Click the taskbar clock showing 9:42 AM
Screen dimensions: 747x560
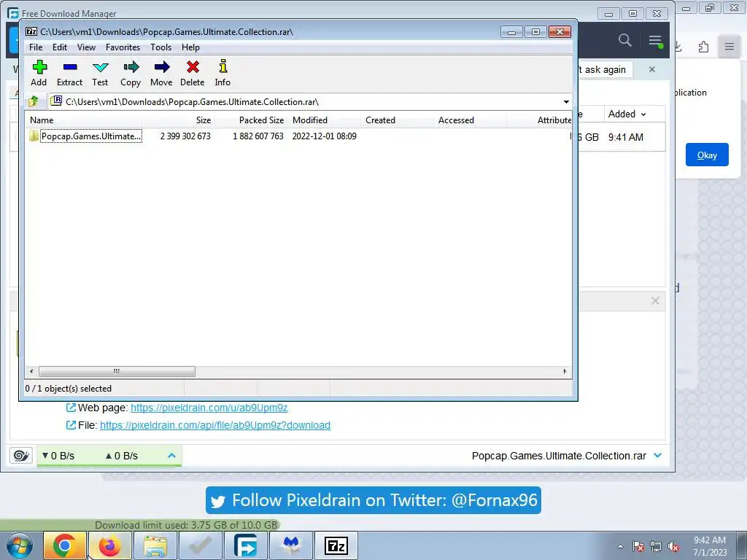(x=710, y=546)
